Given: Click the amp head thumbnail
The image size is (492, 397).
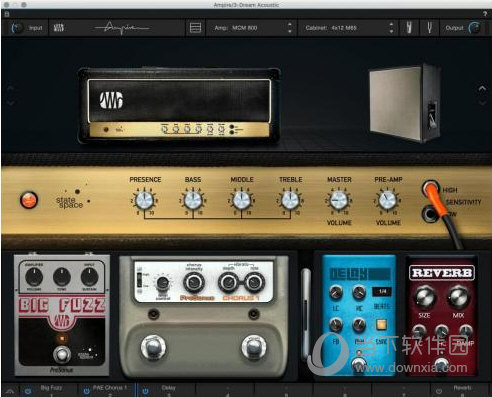Looking at the screenshot, I should pos(179,105).
